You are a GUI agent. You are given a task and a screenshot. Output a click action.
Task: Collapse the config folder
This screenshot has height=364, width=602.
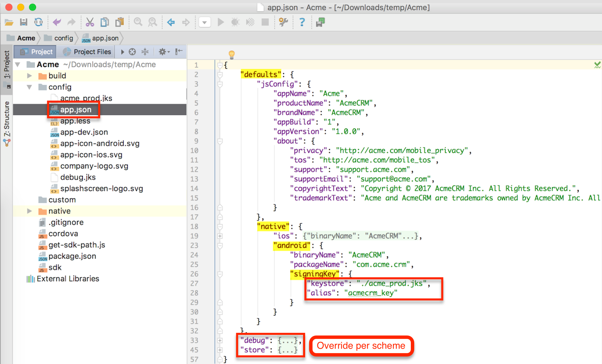pyautogui.click(x=29, y=87)
